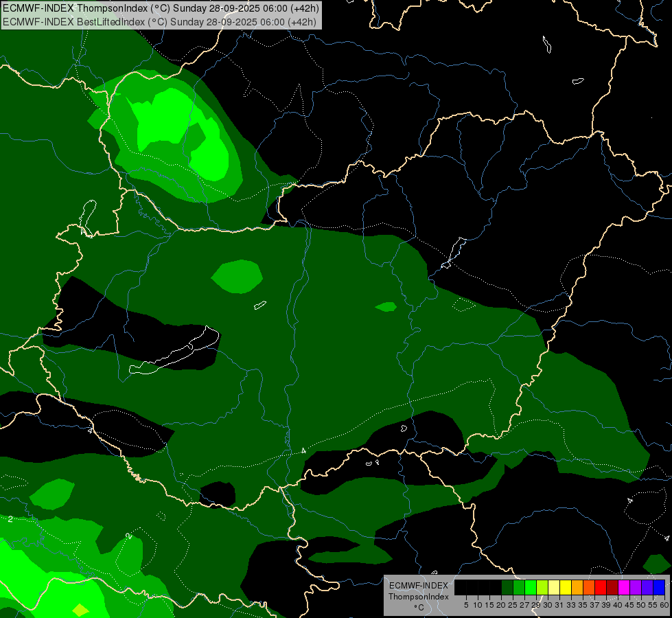Click the dark red 39–40 legend swatch

612,587
